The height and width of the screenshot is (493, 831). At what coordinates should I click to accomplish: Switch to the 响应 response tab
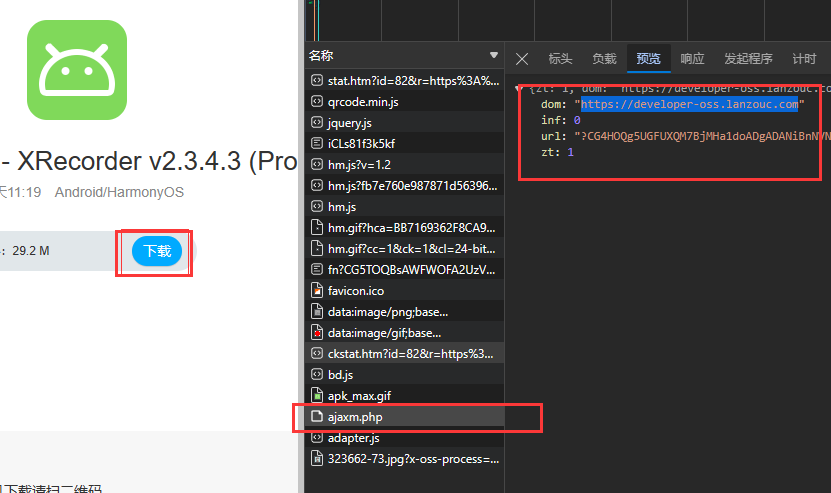[x=692, y=59]
